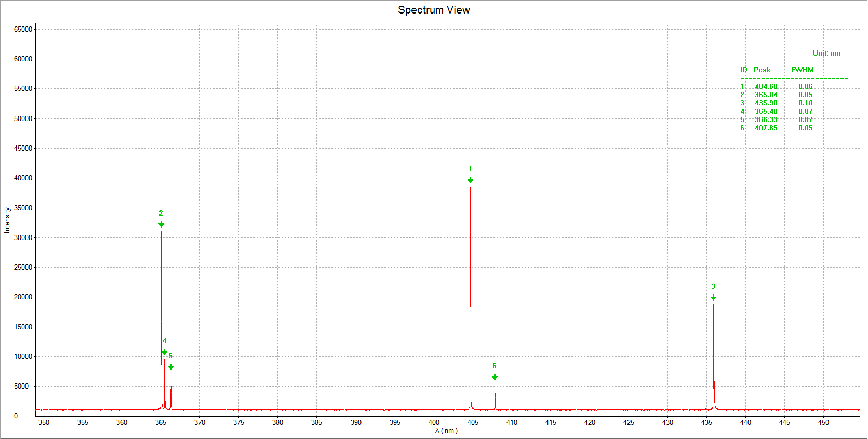Click the green arrow marker for peak 5
This screenshot has height=439, width=868.
pyautogui.click(x=171, y=367)
